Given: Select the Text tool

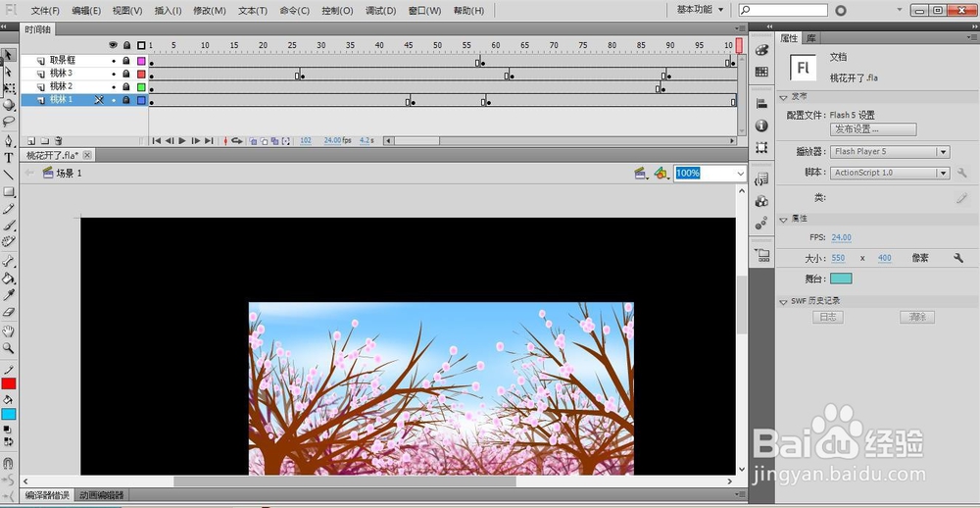Looking at the screenshot, I should [x=8, y=158].
